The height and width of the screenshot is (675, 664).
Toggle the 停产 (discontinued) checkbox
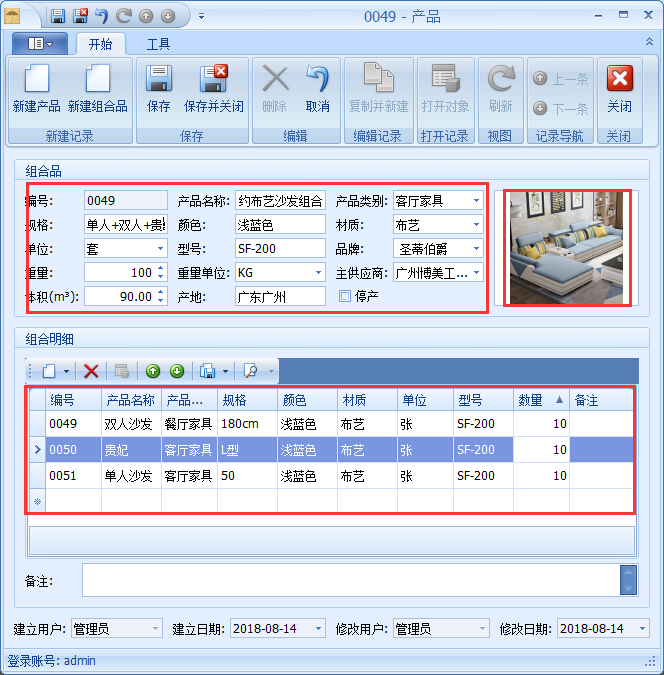tap(345, 296)
